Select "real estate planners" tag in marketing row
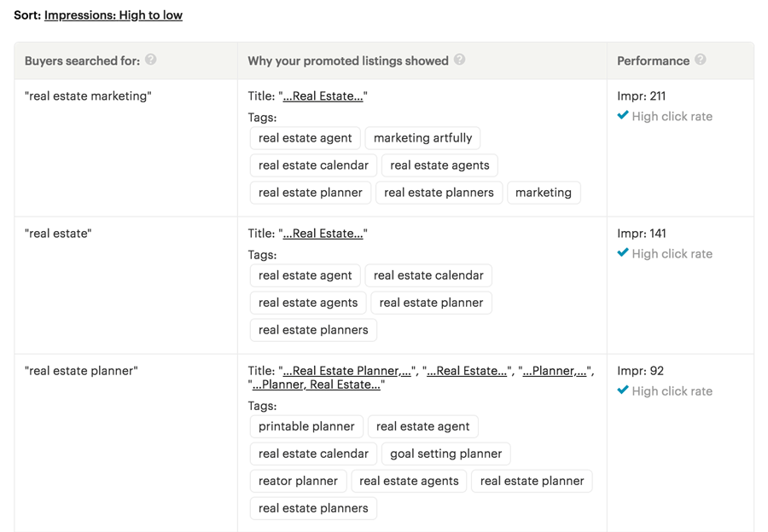 [x=439, y=193]
